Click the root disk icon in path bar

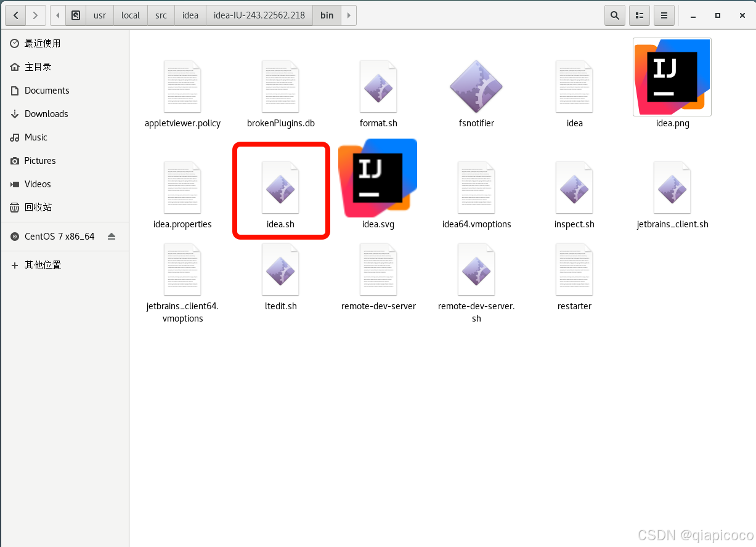(75, 15)
